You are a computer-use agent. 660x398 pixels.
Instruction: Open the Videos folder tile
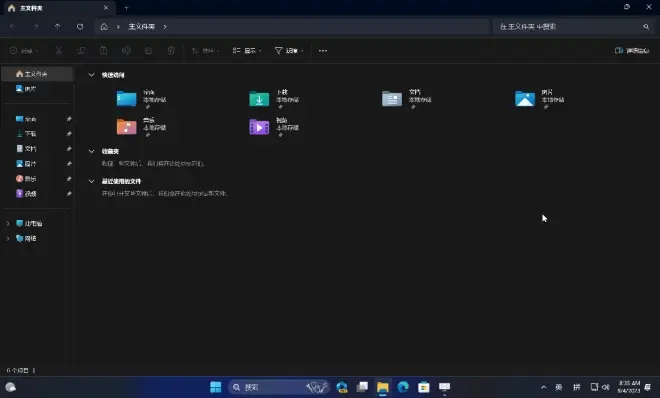(274, 127)
